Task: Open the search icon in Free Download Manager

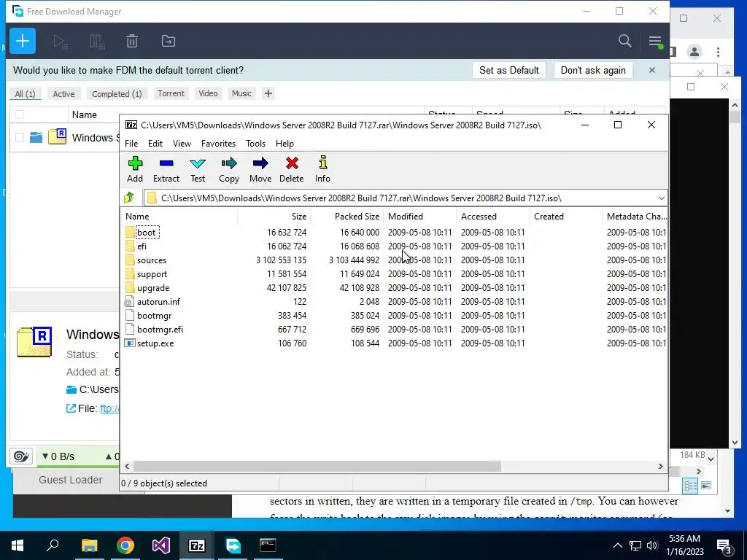Action: [624, 41]
